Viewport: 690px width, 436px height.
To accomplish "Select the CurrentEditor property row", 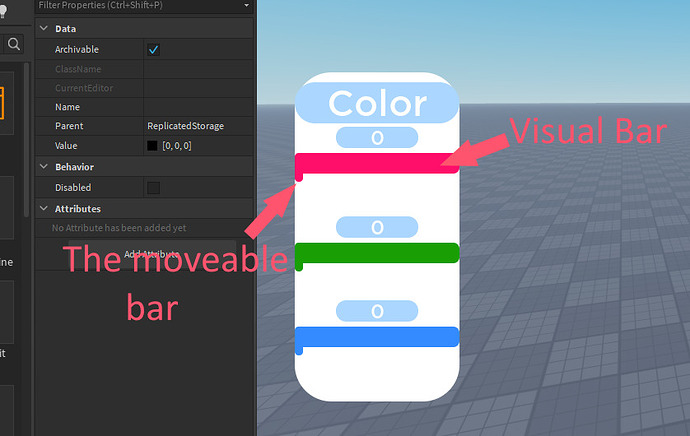I will click(x=144, y=88).
